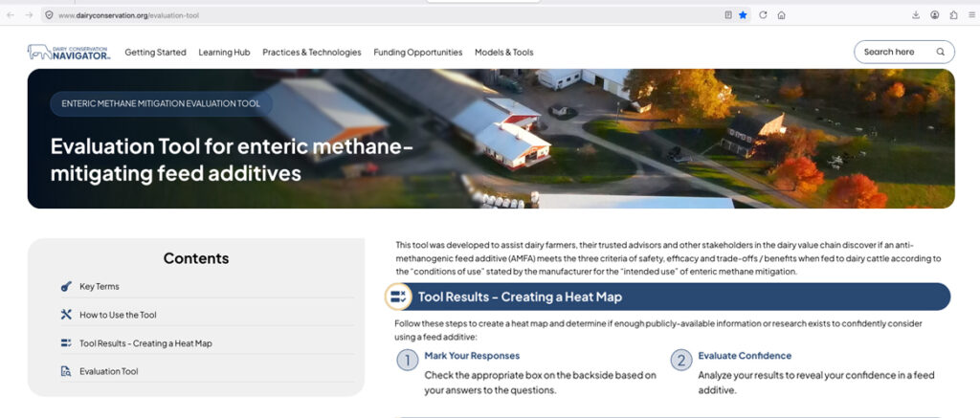Click the magnifier icon in search box

[x=940, y=52]
